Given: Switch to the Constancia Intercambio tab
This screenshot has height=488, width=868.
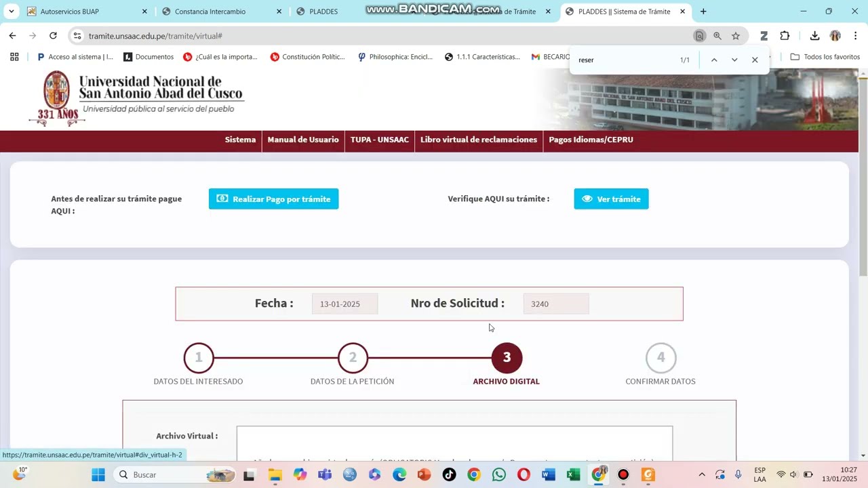Looking at the screenshot, I should pos(222,12).
